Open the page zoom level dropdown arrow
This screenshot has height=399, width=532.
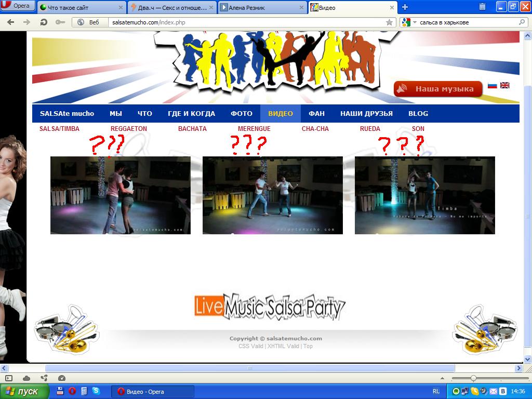point(442,378)
